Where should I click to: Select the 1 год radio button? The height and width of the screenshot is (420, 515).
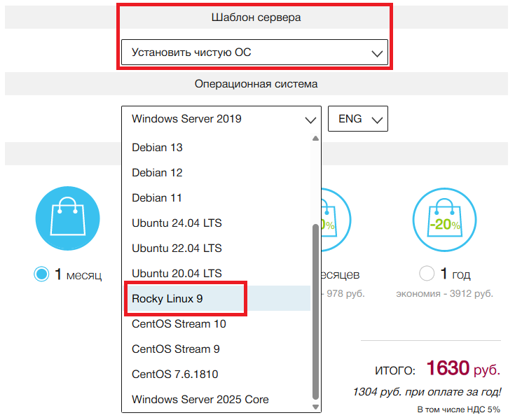click(427, 273)
